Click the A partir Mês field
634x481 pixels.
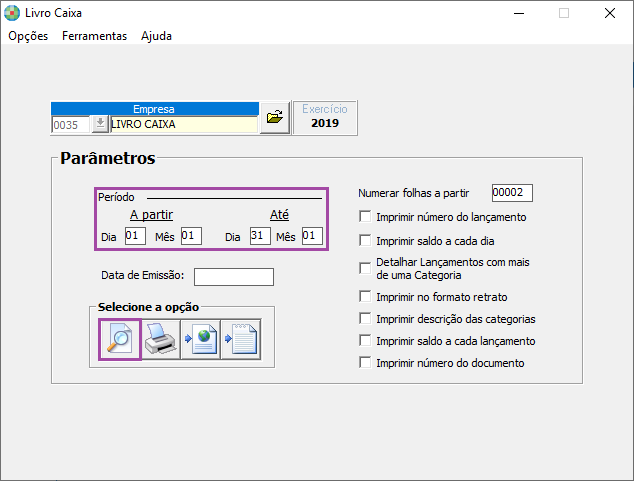pos(191,236)
